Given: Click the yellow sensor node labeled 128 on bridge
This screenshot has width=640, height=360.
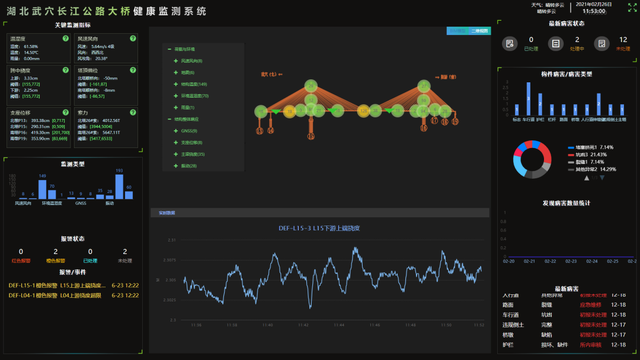Looking at the screenshot, I should pos(363,111).
